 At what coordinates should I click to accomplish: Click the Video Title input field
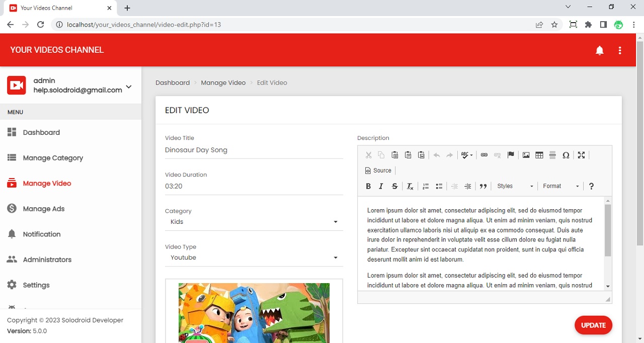point(254,150)
